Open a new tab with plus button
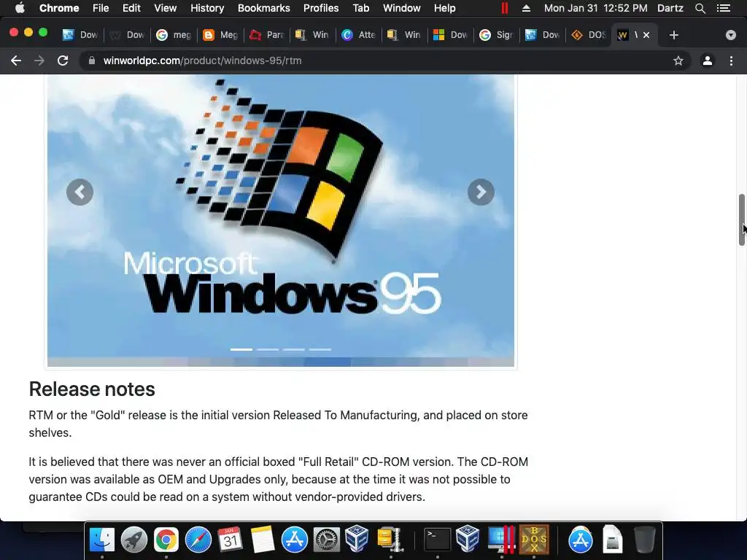This screenshot has height=560, width=747. (x=673, y=35)
